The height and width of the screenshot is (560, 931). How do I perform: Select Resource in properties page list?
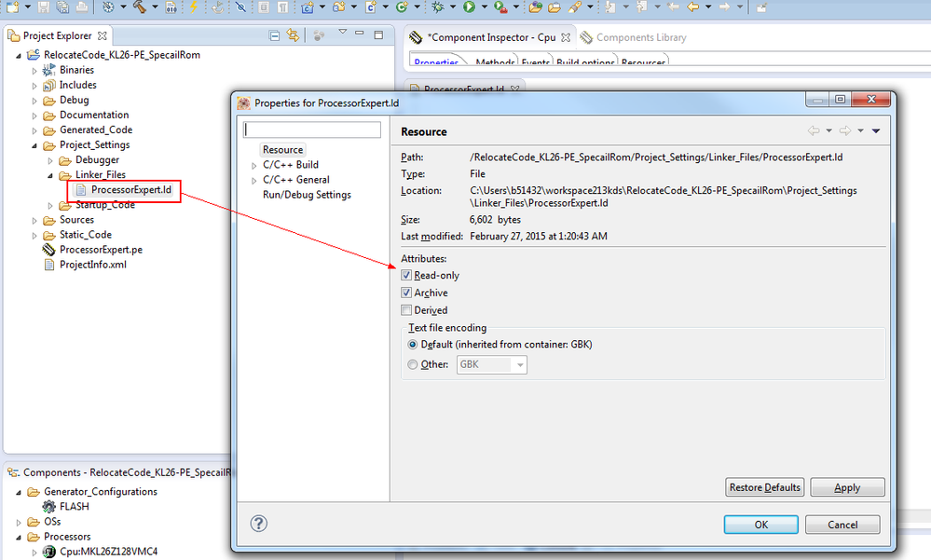282,150
